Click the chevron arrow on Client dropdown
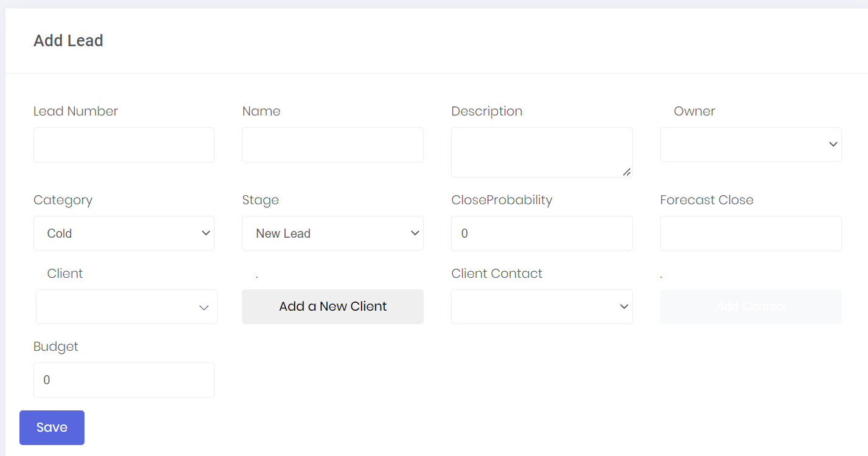The image size is (868, 456). (x=204, y=306)
